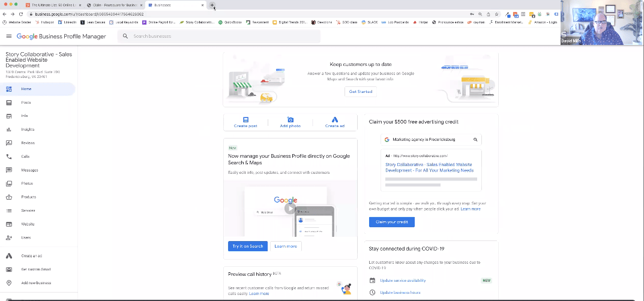Click the Create post shortcut
Viewport: 644px width, 301px height.
(245, 122)
